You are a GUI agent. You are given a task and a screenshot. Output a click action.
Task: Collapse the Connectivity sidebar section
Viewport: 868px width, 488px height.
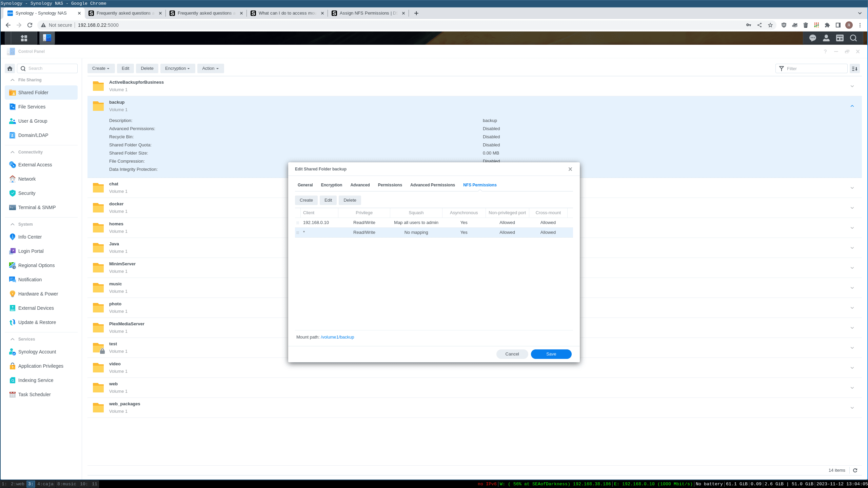[x=13, y=152]
